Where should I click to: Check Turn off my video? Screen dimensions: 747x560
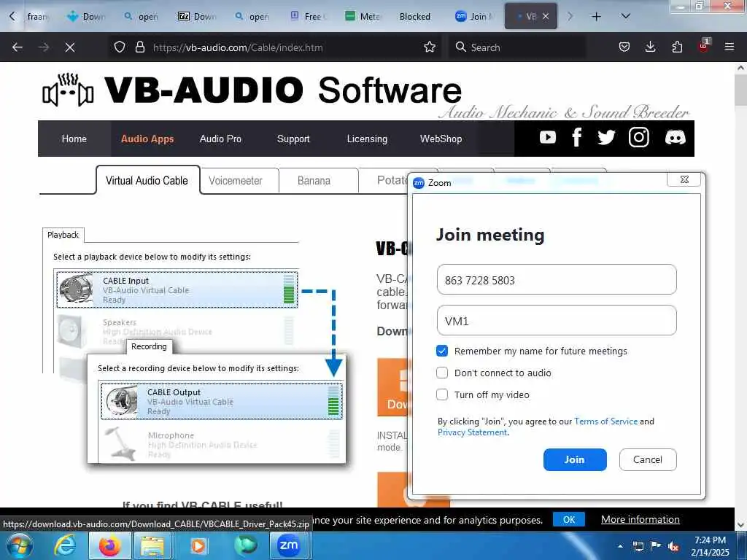442,394
